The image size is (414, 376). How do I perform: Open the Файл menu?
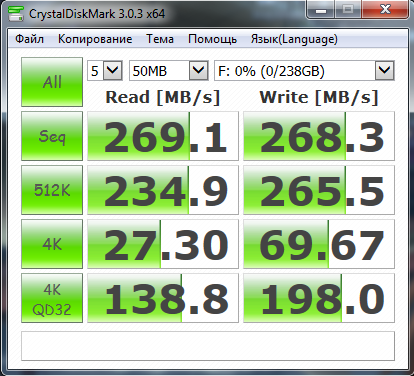29,39
